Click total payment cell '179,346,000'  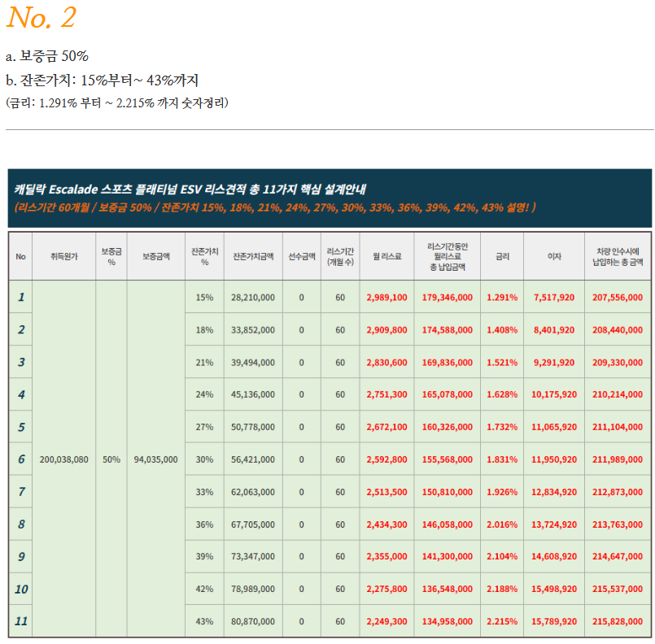click(x=448, y=298)
